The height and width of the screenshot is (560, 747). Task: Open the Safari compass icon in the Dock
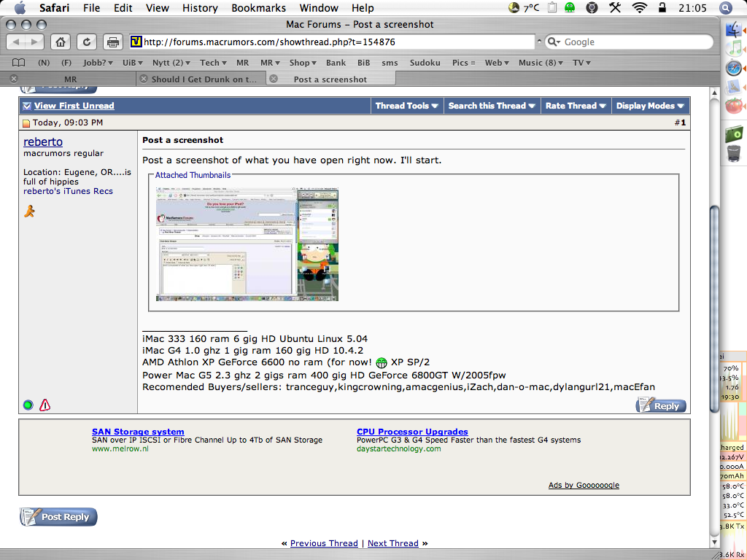(x=734, y=68)
